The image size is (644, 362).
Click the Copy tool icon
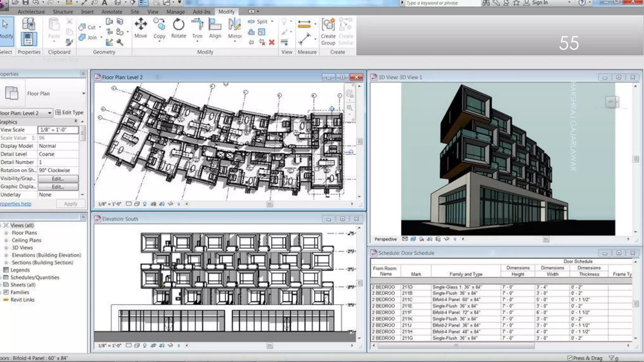(159, 25)
